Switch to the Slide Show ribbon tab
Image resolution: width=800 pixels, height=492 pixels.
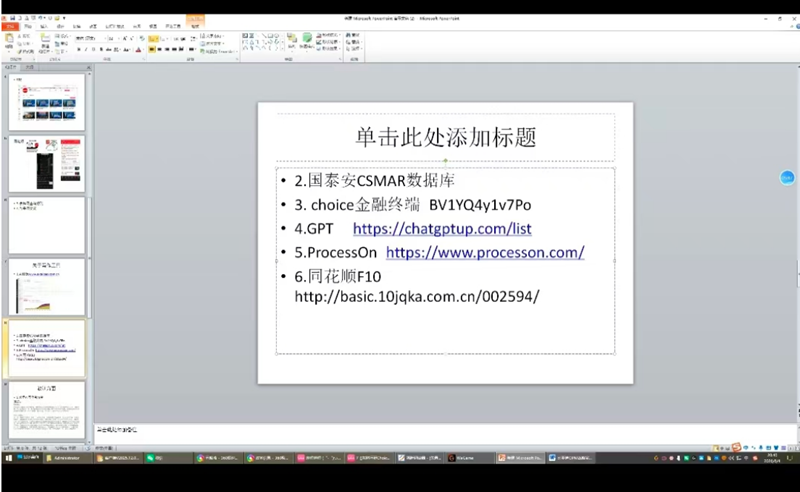click(115, 26)
